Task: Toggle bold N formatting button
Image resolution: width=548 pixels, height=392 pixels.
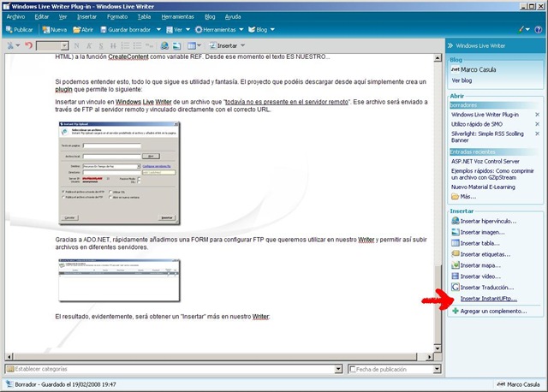Action: (x=76, y=45)
